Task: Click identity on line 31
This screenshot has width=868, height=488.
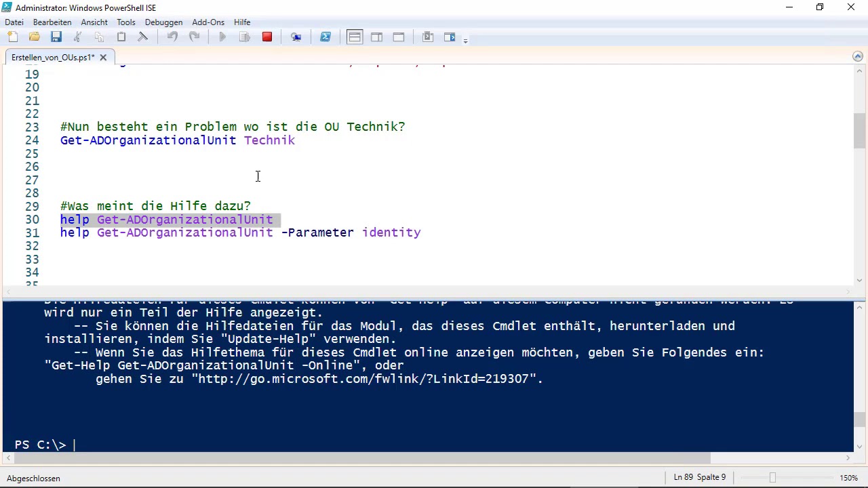Action: click(391, 232)
